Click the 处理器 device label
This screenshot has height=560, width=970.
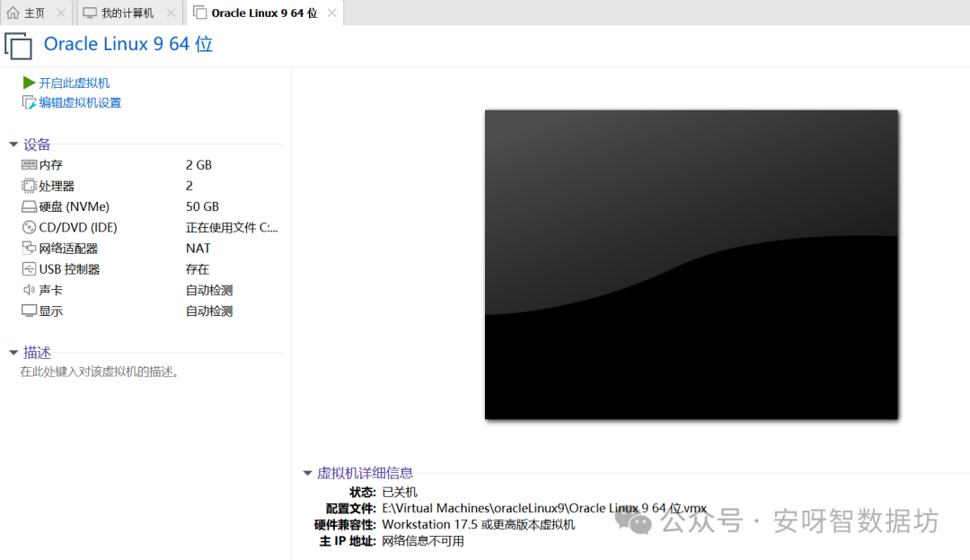point(57,186)
